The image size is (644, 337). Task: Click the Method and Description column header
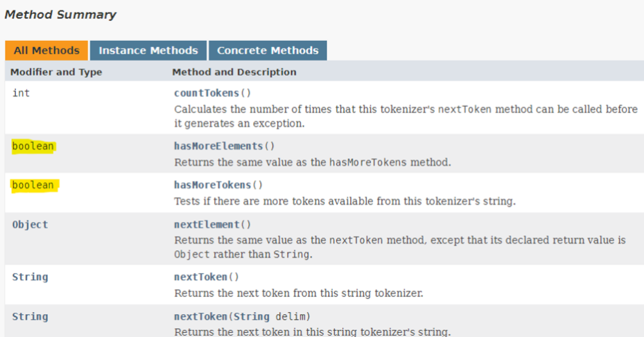click(234, 72)
